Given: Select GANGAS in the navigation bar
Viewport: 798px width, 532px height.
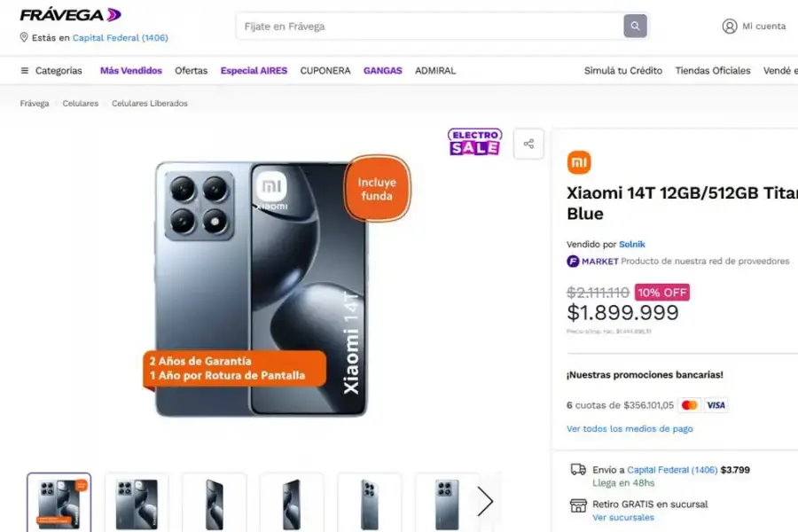Looking at the screenshot, I should coord(382,70).
